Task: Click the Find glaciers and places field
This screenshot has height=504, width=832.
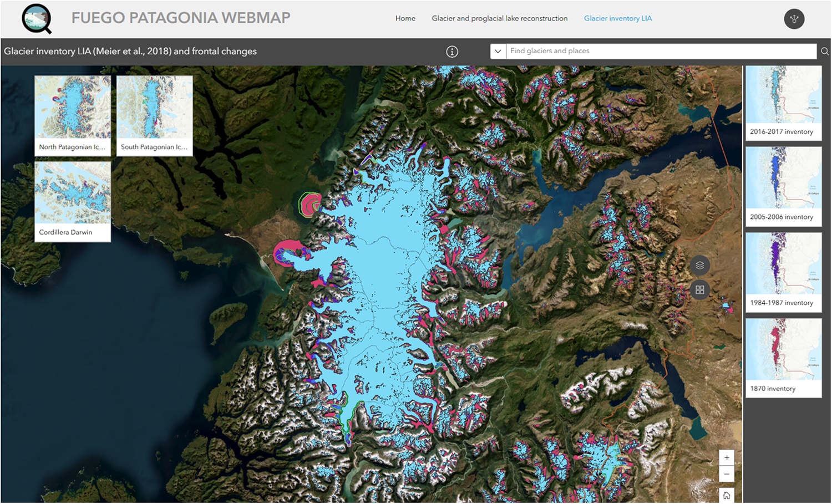Action: pyautogui.click(x=661, y=51)
